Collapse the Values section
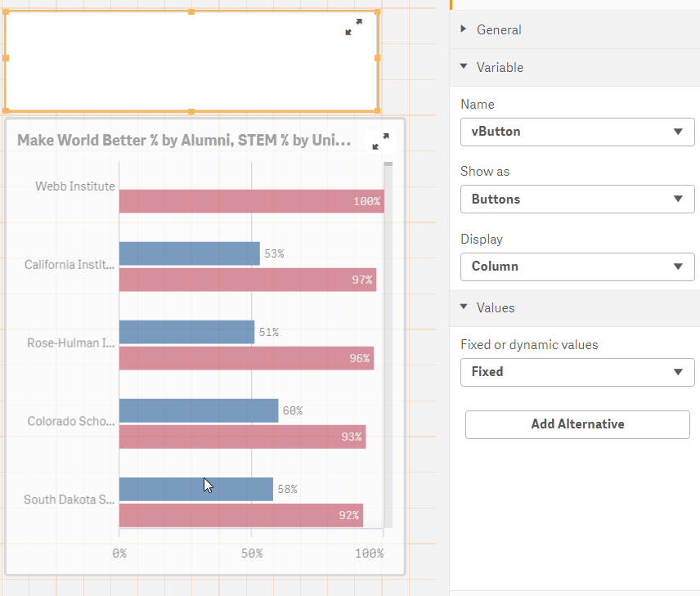 496,307
